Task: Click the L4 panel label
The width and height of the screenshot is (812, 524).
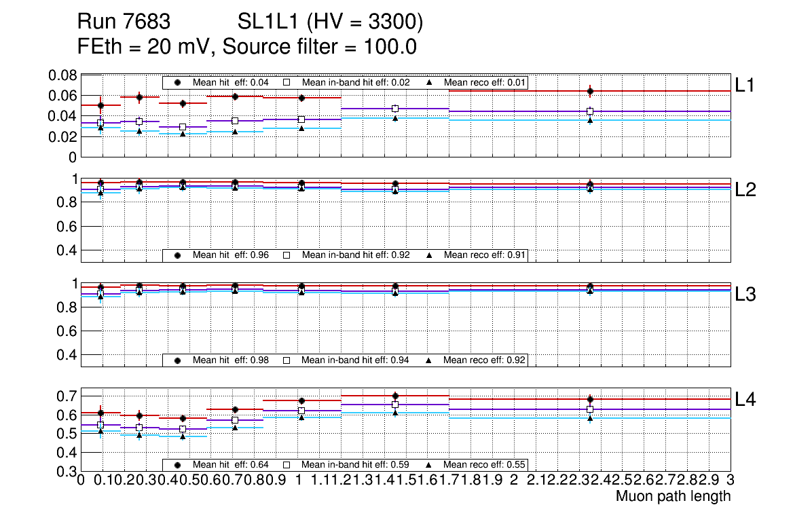Action: [x=745, y=400]
